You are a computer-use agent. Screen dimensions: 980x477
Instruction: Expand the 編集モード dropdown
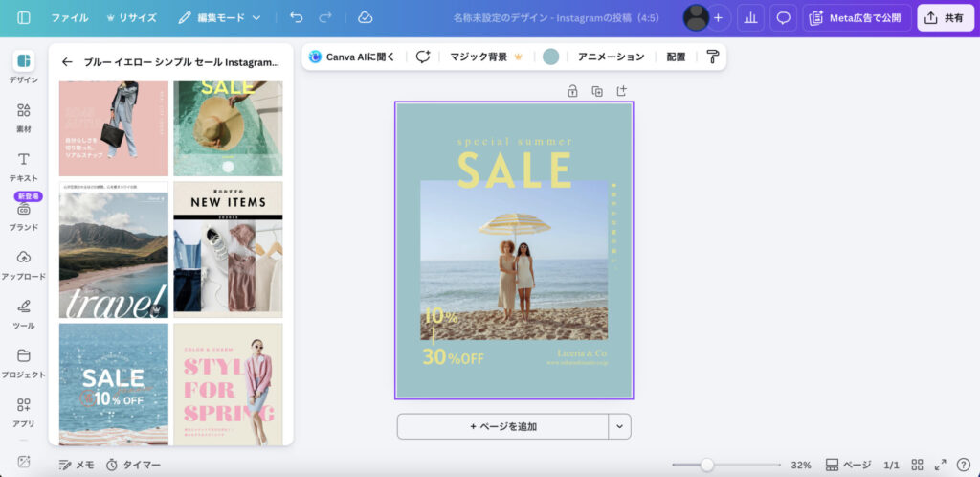(219, 18)
